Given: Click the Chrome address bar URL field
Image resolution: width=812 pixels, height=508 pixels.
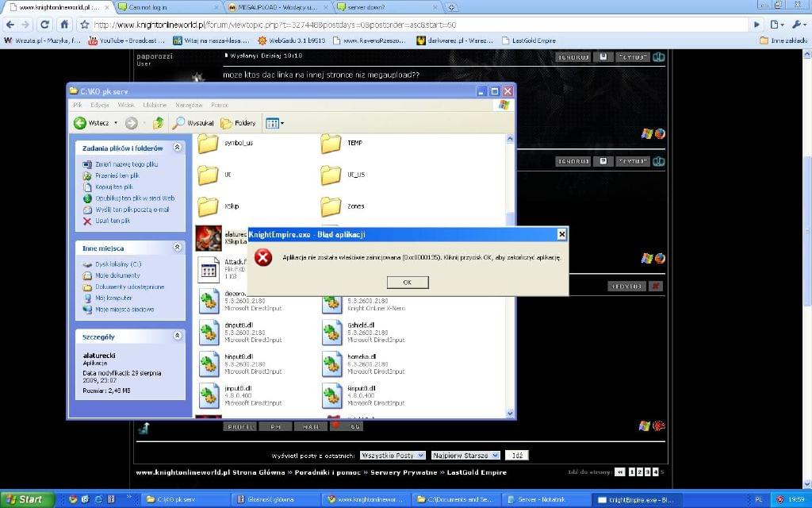Looking at the screenshot, I should click(x=419, y=25).
